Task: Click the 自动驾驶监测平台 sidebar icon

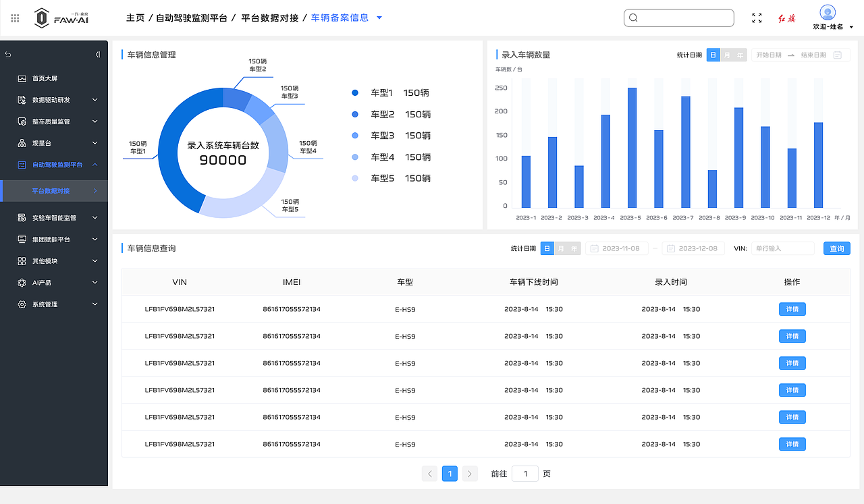Action: click(x=23, y=164)
